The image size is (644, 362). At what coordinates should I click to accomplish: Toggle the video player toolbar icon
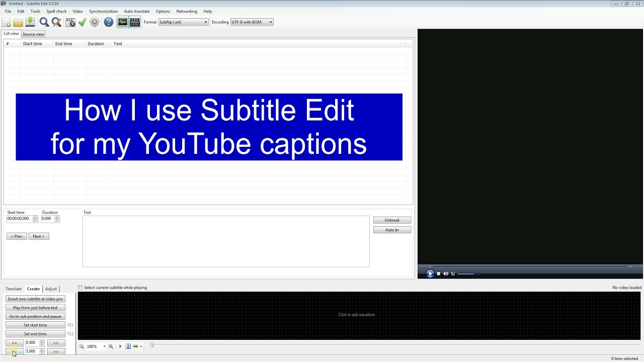coord(135,22)
